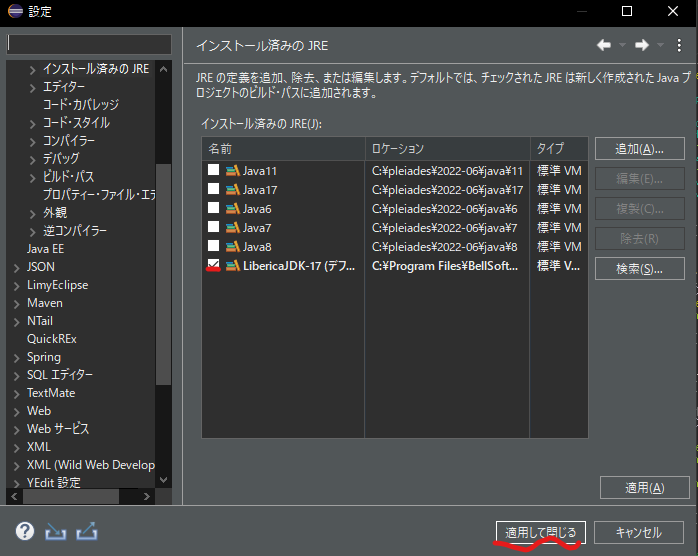Expand the Spring tree node
This screenshot has width=698, height=556.
(x=17, y=358)
